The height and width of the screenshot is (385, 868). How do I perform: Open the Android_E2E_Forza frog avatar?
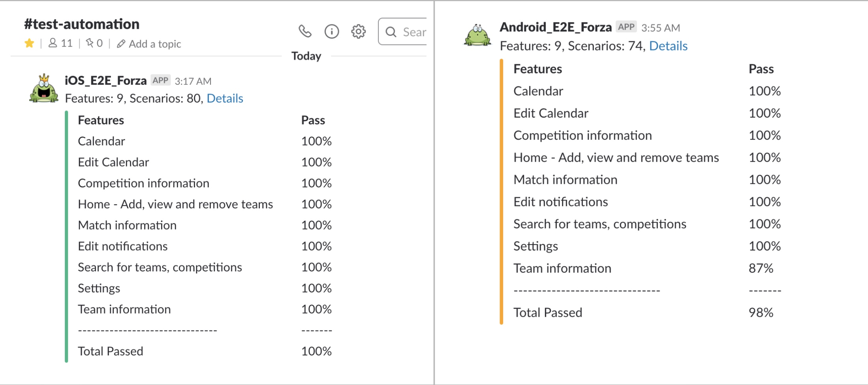click(477, 35)
